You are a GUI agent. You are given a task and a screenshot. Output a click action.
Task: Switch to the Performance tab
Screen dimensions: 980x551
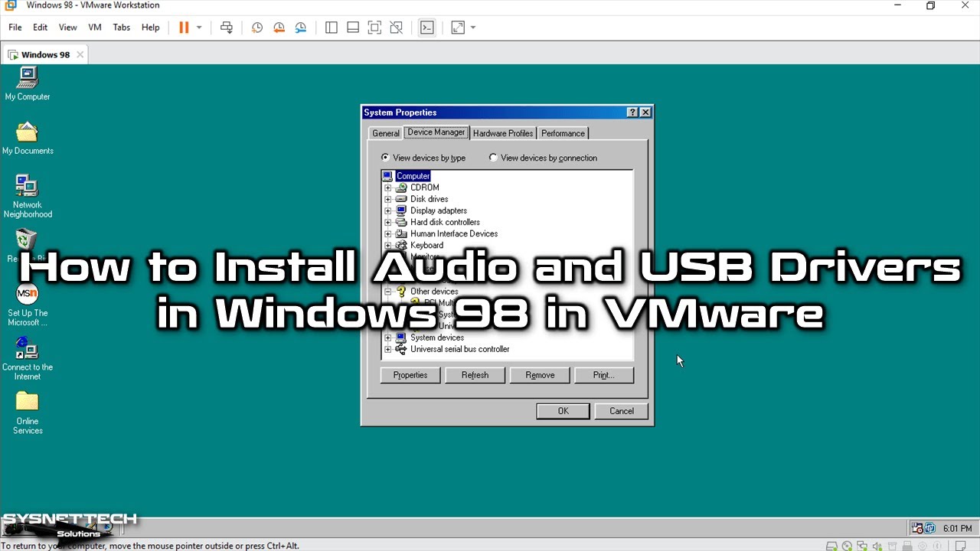click(x=563, y=133)
